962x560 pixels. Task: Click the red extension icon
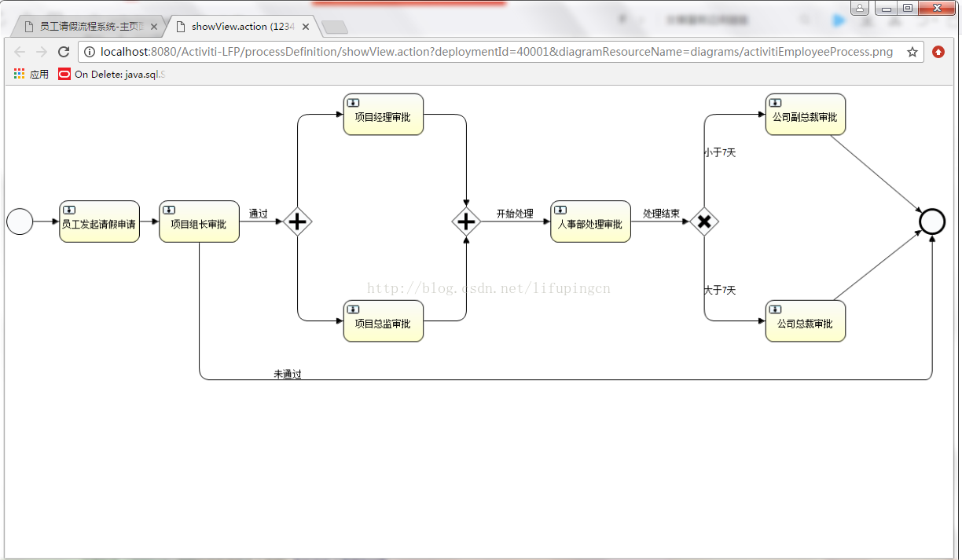938,52
